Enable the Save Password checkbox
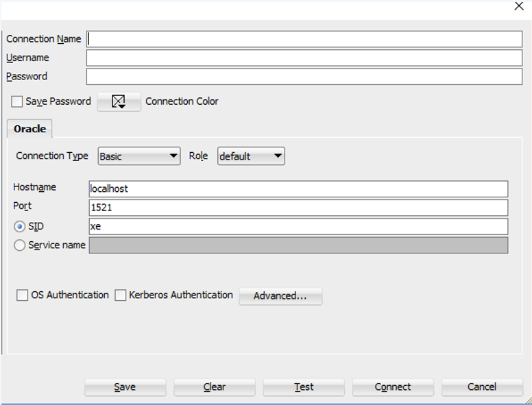This screenshot has width=532, height=405. click(x=16, y=101)
